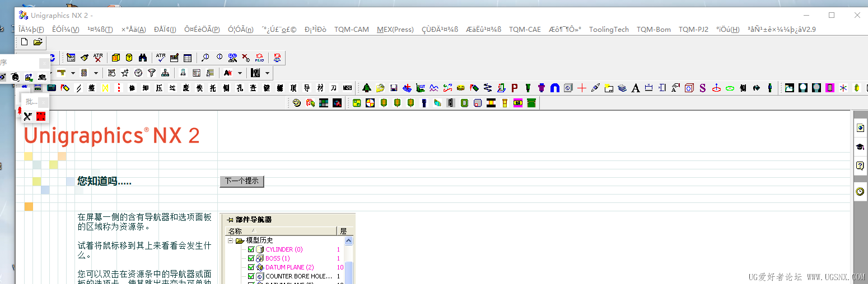This screenshot has width=868, height=284.
Task: Open the MEX(Press) menu
Action: click(395, 30)
